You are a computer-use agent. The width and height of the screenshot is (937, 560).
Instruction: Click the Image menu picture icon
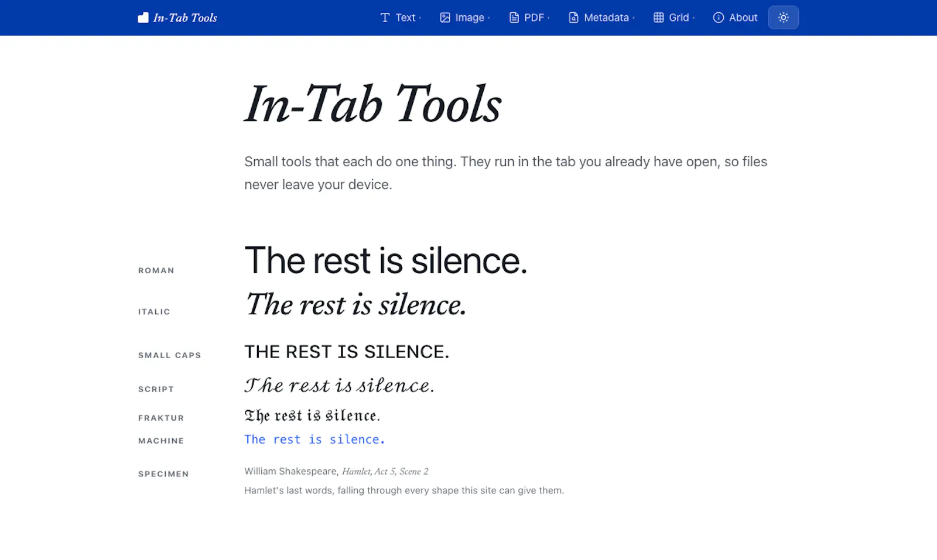(x=445, y=18)
